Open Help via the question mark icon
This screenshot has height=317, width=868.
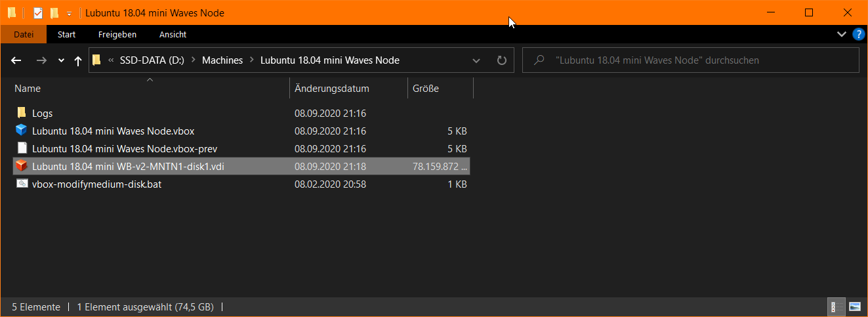(858, 34)
